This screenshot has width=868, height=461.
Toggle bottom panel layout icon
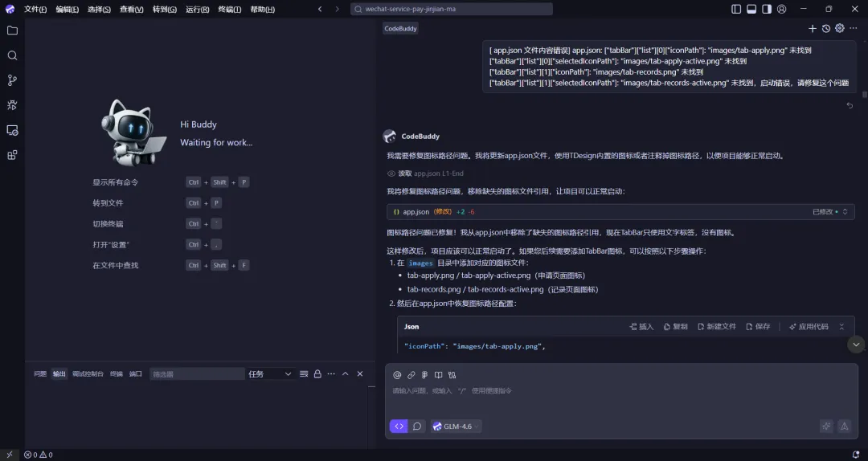(751, 9)
